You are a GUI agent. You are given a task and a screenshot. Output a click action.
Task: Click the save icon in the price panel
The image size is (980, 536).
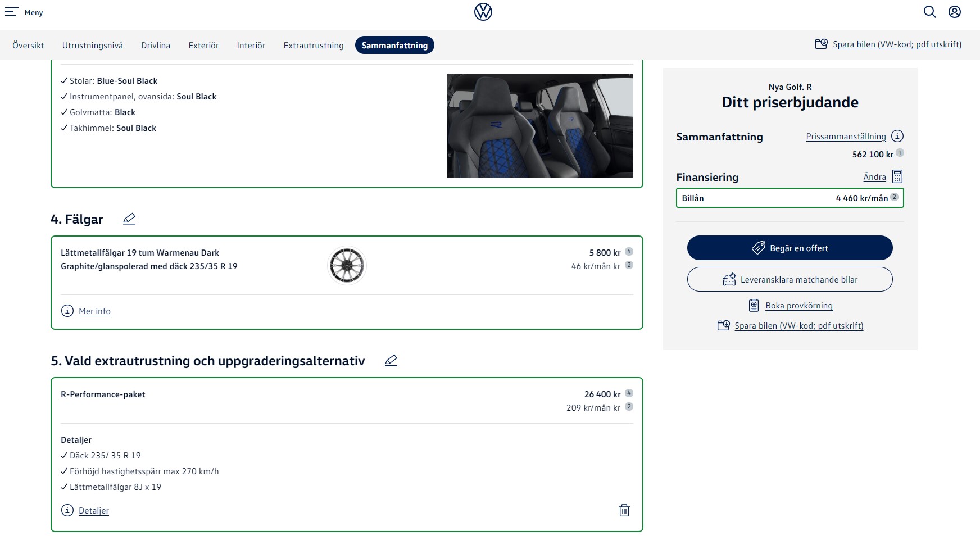[x=723, y=325]
